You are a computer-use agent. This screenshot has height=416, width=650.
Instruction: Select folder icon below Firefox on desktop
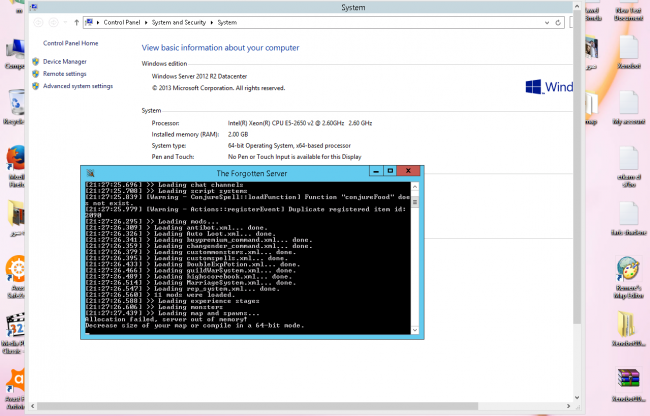tap(17, 218)
